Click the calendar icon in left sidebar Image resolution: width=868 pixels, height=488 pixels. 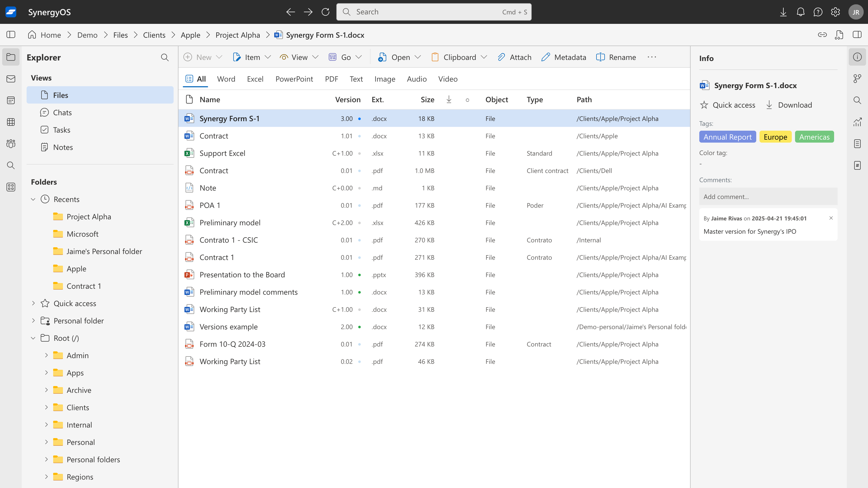[11, 100]
